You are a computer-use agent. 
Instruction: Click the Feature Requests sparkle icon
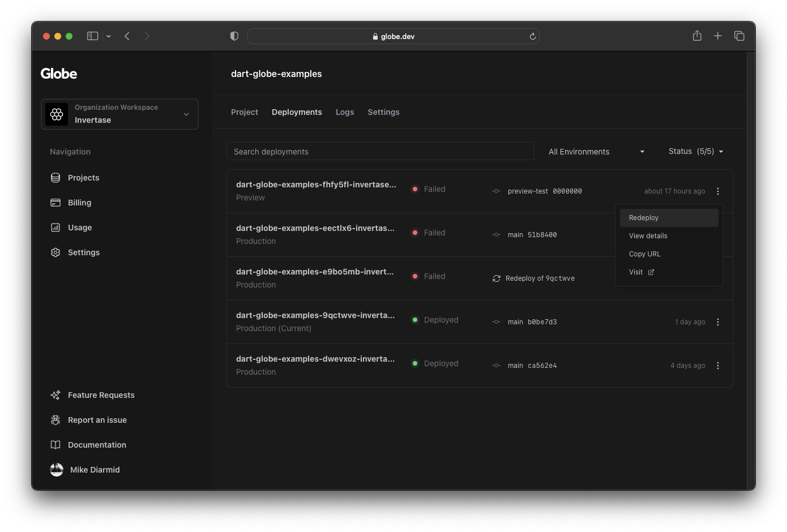[x=55, y=395]
